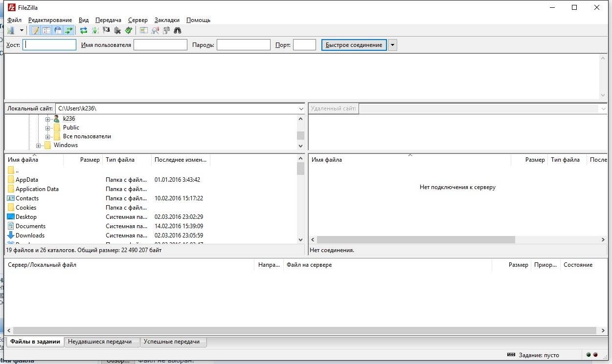Image resolution: width=612 pixels, height=364 pixels.
Task: Open the Вид menu
Action: pos(84,20)
